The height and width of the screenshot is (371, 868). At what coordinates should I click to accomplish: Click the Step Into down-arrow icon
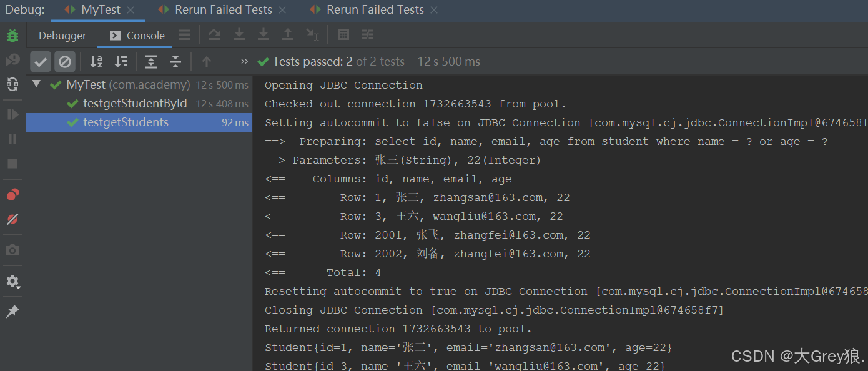tap(239, 35)
